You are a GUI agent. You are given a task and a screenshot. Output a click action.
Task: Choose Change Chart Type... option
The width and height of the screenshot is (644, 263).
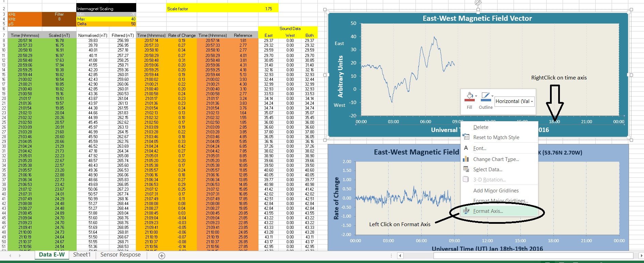496,159
